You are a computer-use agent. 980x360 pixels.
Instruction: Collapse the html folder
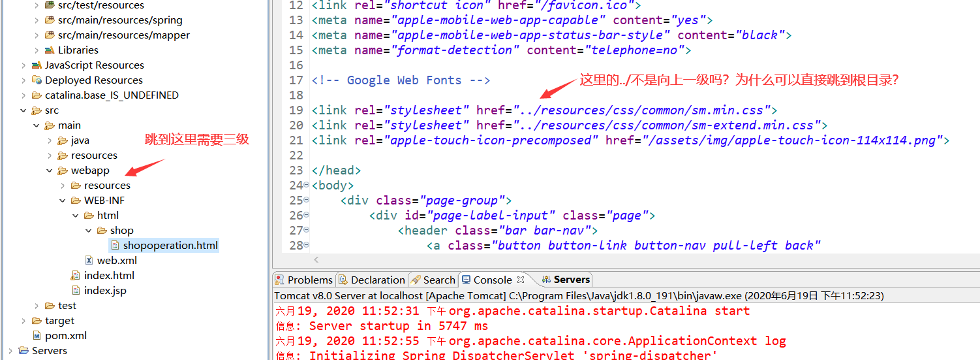76,216
